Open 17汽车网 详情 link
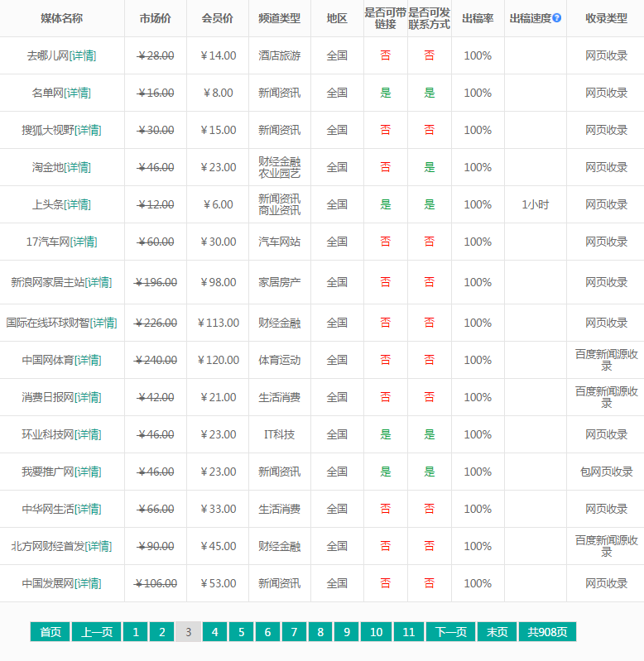 tap(84, 242)
